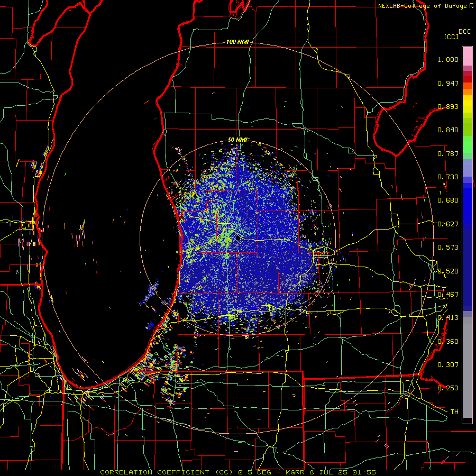Select the 0.680 scale value
Screen dimensions: 476x476
[x=448, y=200]
